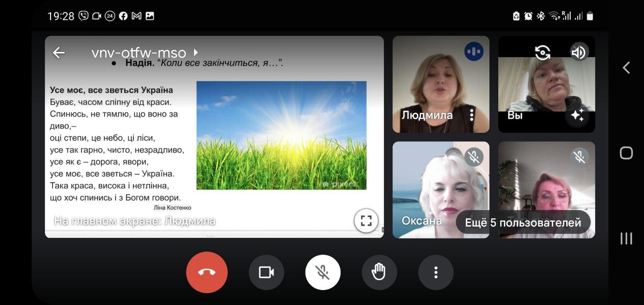Tap the Wi-Fi status icon
This screenshot has width=644, height=305.
pos(554,16)
